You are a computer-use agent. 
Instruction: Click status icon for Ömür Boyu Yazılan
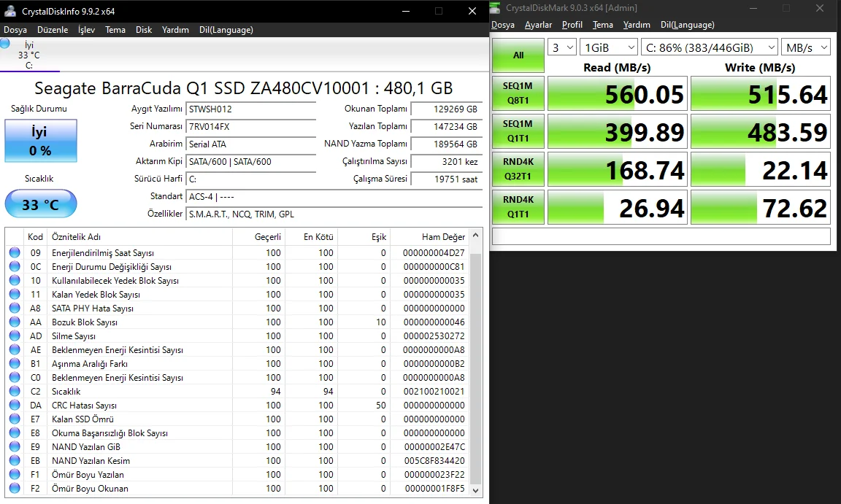[x=15, y=475]
